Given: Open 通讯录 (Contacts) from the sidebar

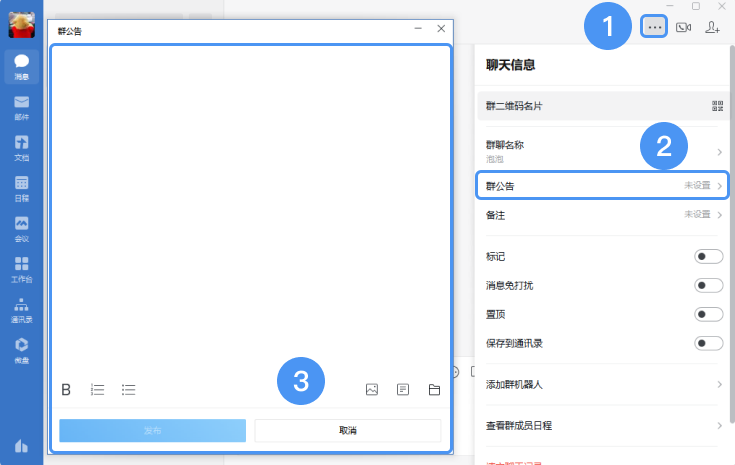Looking at the screenshot, I should 21,309.
